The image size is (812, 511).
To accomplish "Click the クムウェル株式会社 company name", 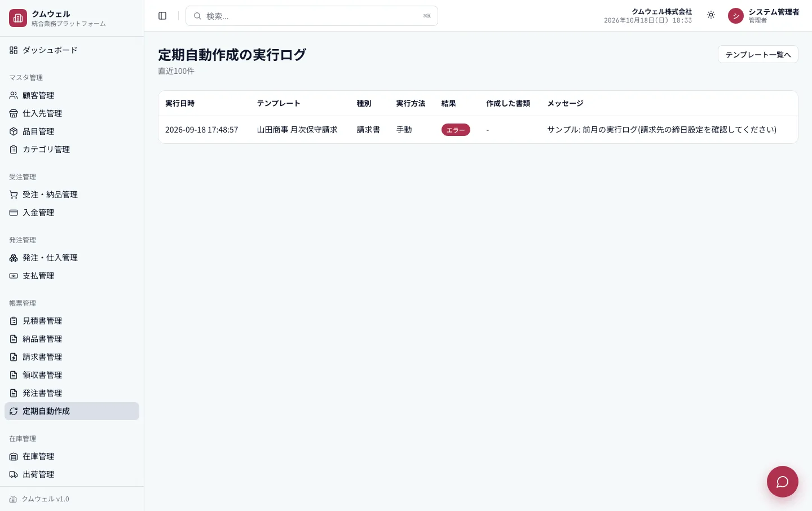I will click(x=662, y=12).
